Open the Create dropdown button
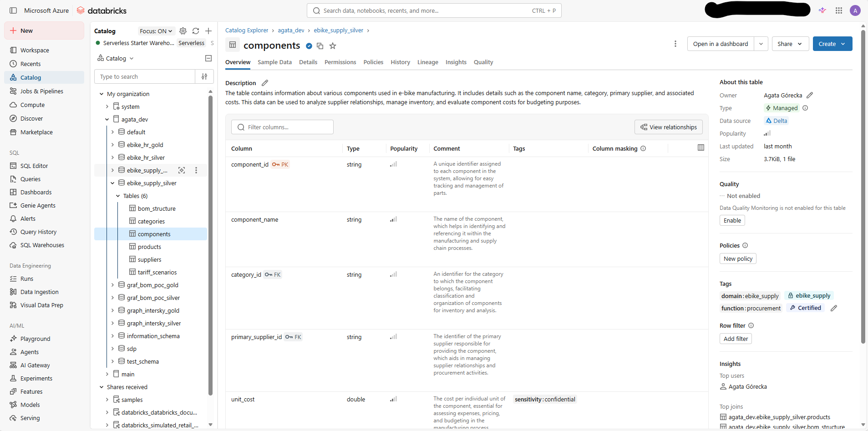 pyautogui.click(x=832, y=44)
